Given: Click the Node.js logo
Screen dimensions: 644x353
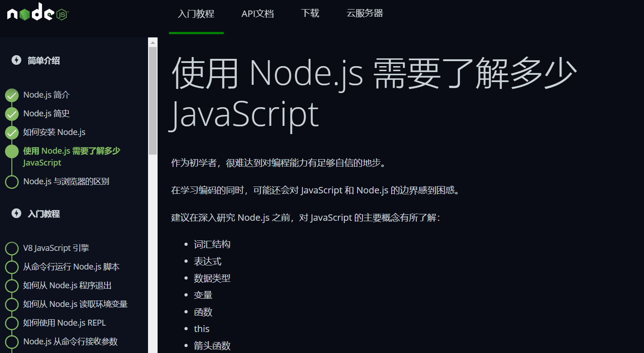Looking at the screenshot, I should 38,12.
